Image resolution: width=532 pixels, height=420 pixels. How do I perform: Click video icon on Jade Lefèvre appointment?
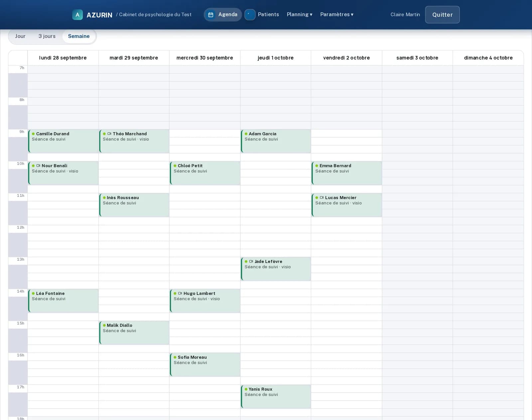point(251,261)
